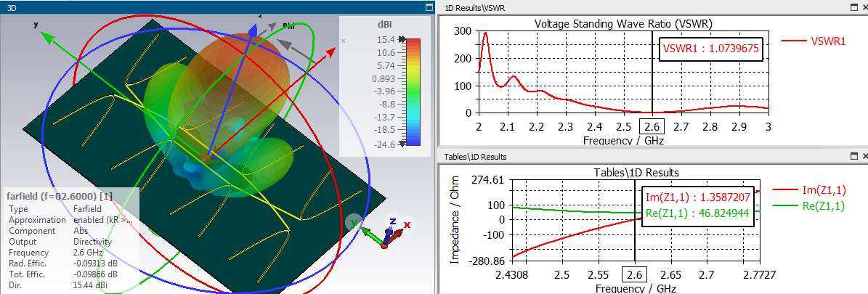
Task: Maximize the 1D Results\VSWR window
Action: [853, 8]
